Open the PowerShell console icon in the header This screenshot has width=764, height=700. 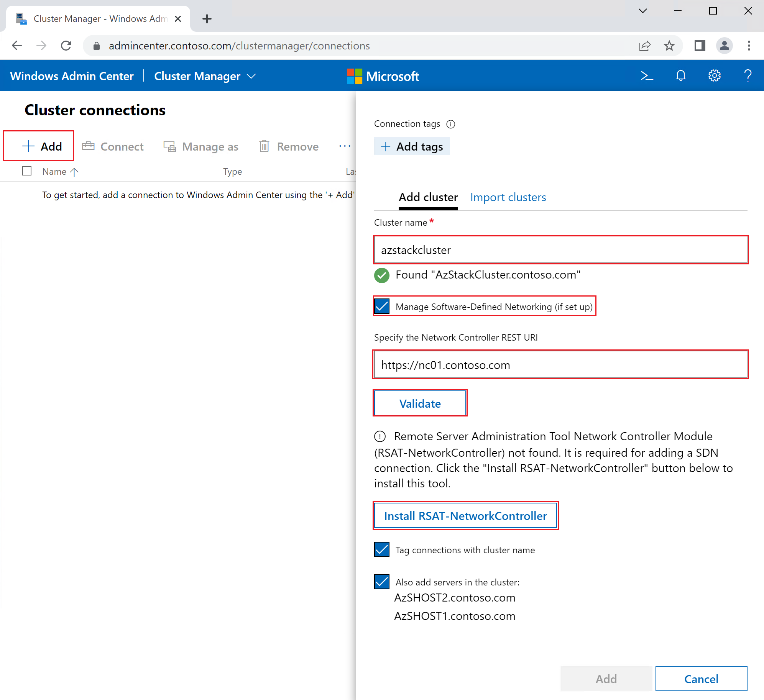(x=647, y=76)
